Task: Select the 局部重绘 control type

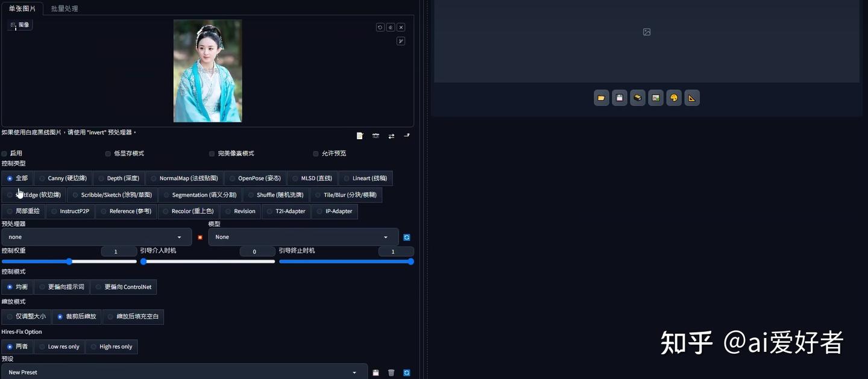Action: click(24, 211)
